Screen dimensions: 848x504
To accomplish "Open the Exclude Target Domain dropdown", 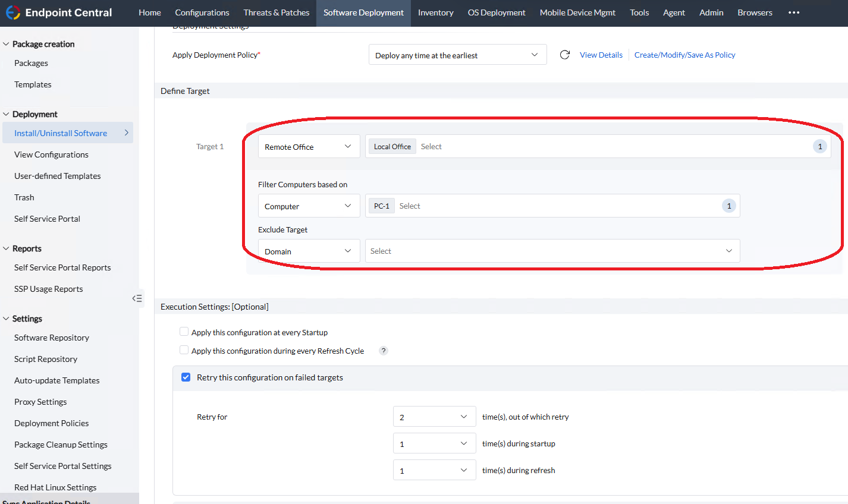I will tap(309, 251).
